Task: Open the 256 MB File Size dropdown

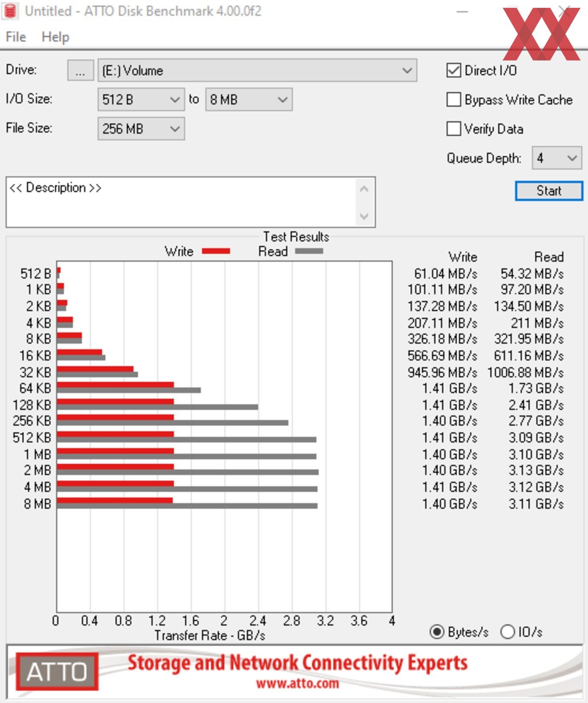Action: pos(141,128)
